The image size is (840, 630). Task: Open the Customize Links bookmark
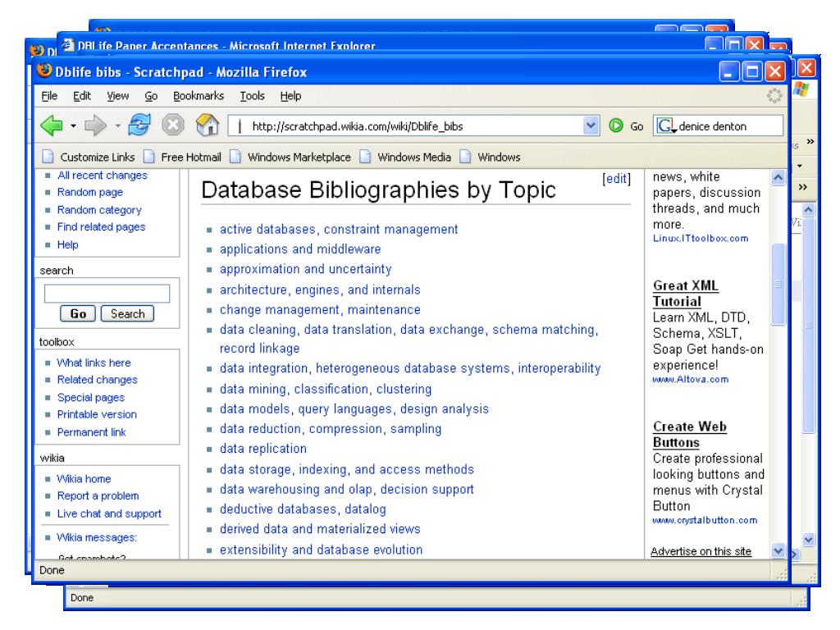[x=89, y=156]
